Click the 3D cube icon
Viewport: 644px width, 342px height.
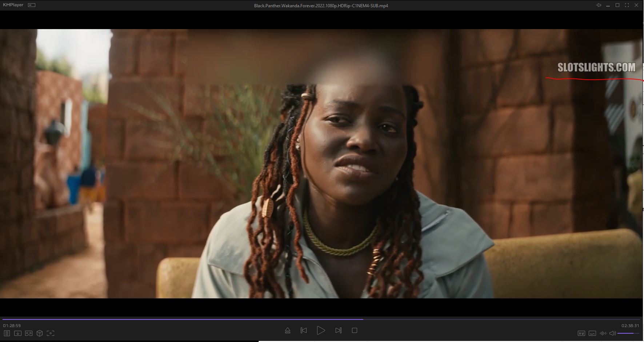point(40,333)
